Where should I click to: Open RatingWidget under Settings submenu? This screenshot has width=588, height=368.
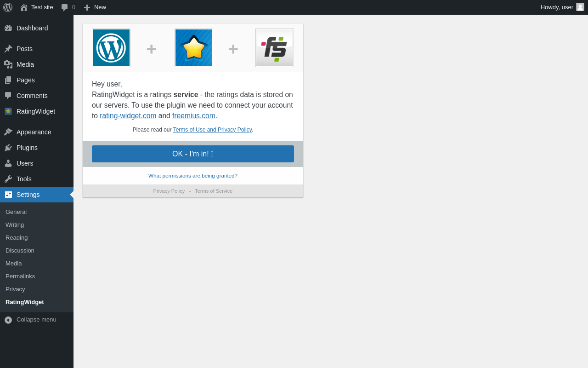point(37,302)
